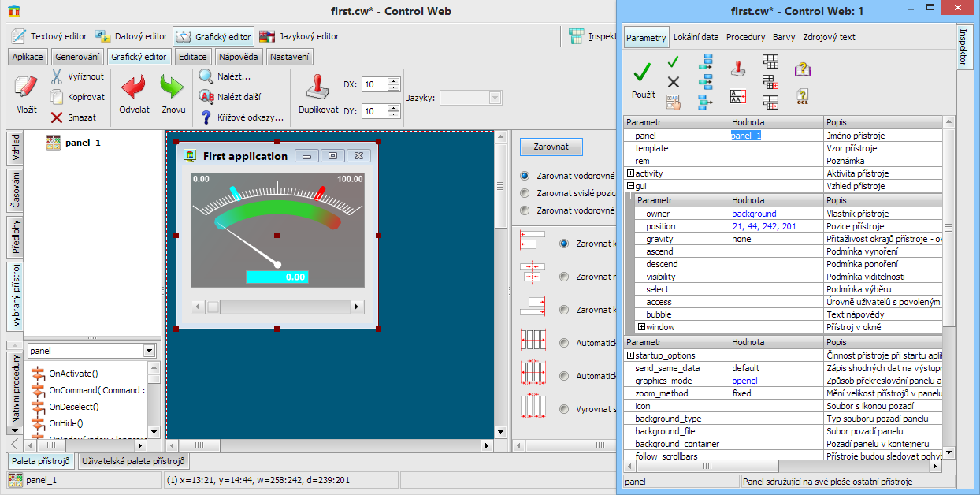Select the first Zarovnat vodorovně radio button
The width and height of the screenshot is (980, 495).
(525, 175)
